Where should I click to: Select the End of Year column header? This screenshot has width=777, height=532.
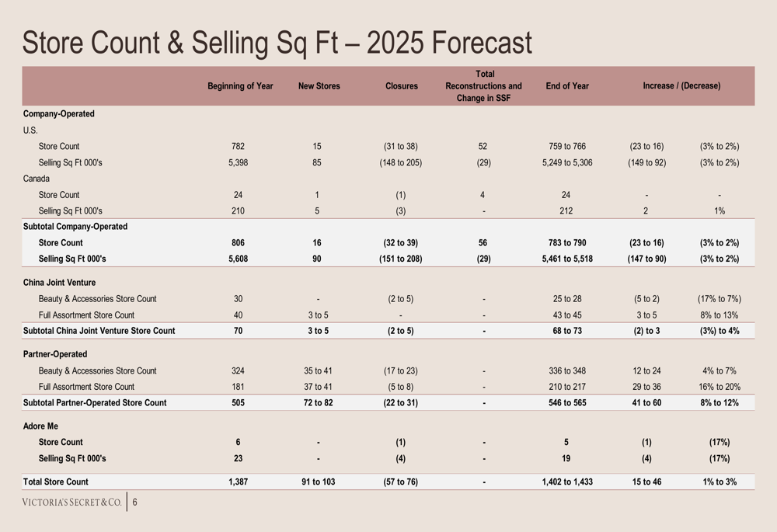coord(567,86)
